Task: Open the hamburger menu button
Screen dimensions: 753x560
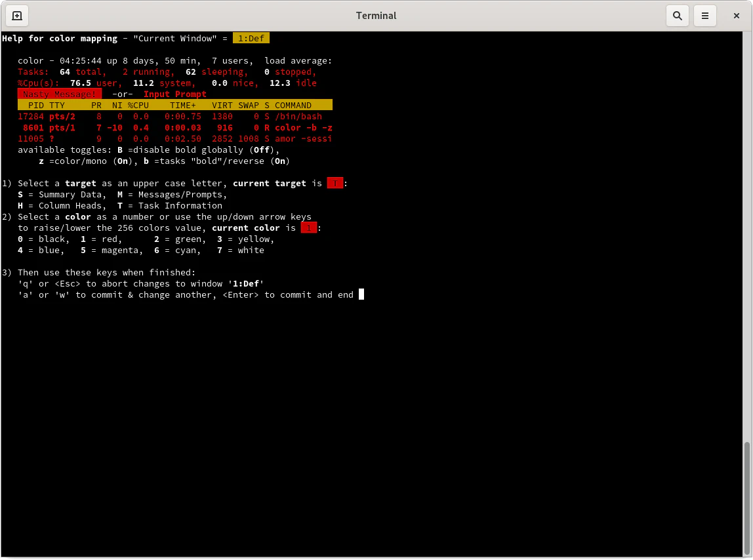Action: (x=705, y=16)
